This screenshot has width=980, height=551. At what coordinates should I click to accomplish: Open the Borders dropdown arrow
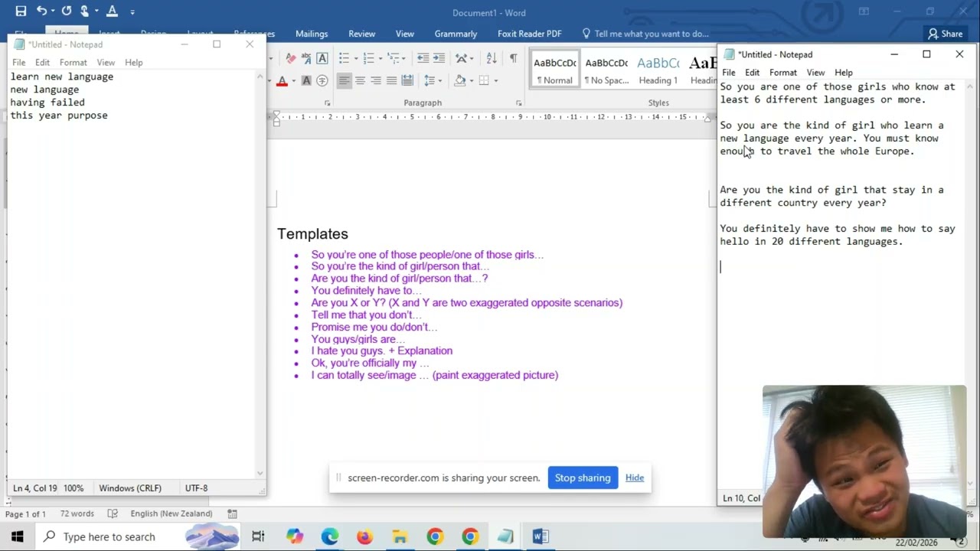(495, 80)
